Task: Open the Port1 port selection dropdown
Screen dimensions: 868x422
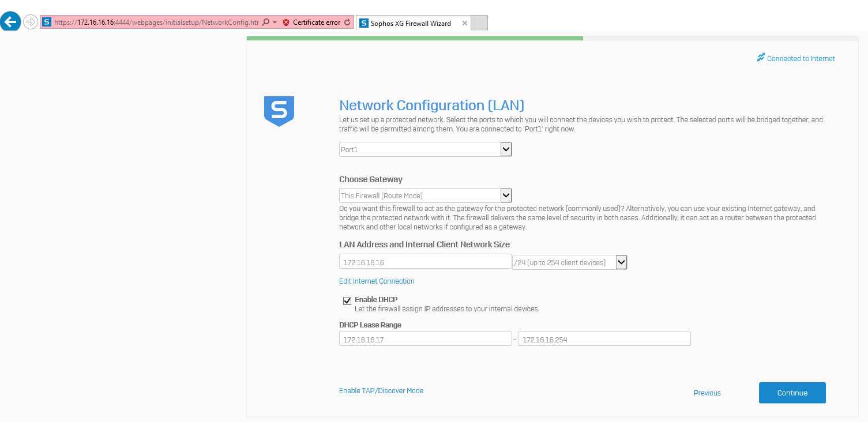Action: [x=506, y=149]
